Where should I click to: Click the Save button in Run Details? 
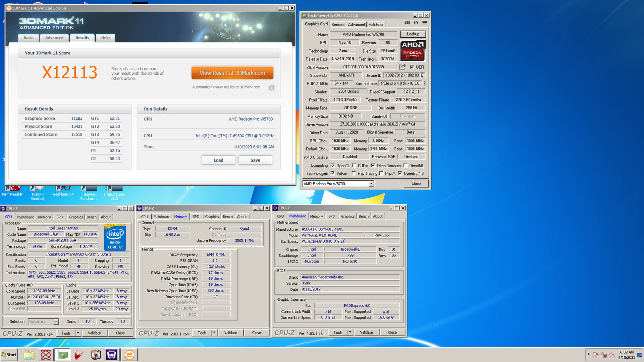coord(255,160)
